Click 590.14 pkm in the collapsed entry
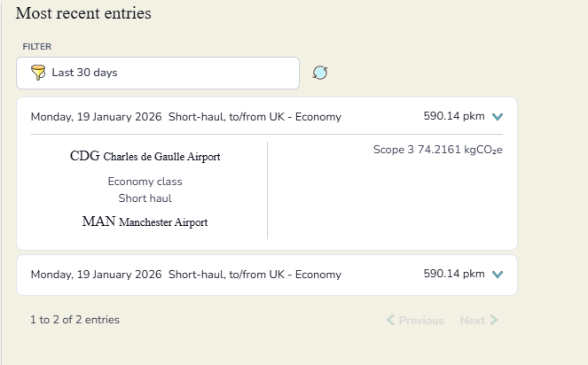Screen dimensions: 588x365 [x=453, y=275]
